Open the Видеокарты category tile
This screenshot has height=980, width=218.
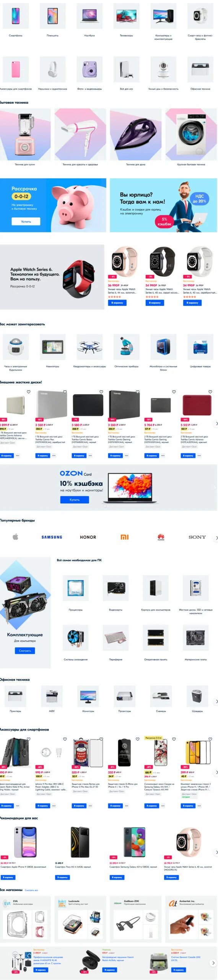(x=116, y=588)
